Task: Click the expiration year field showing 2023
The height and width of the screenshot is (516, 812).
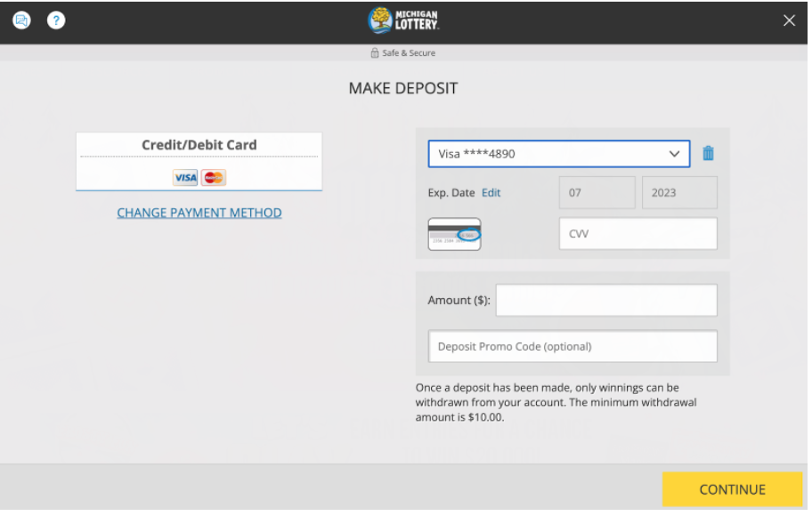Action: [x=679, y=192]
